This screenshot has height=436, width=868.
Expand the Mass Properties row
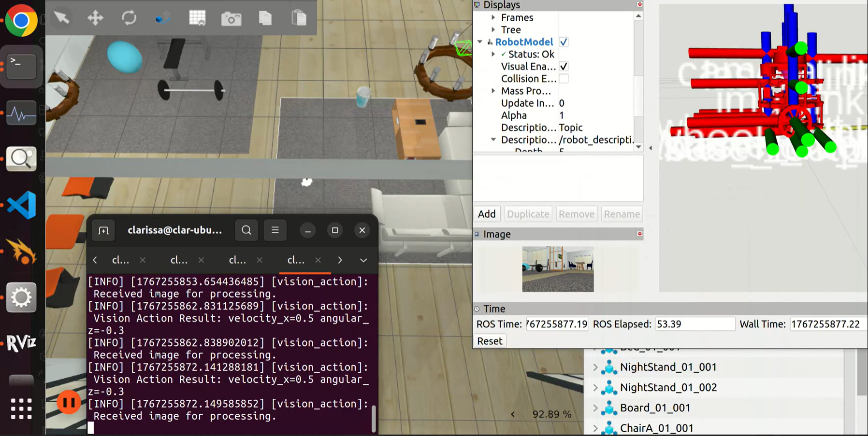coord(493,91)
